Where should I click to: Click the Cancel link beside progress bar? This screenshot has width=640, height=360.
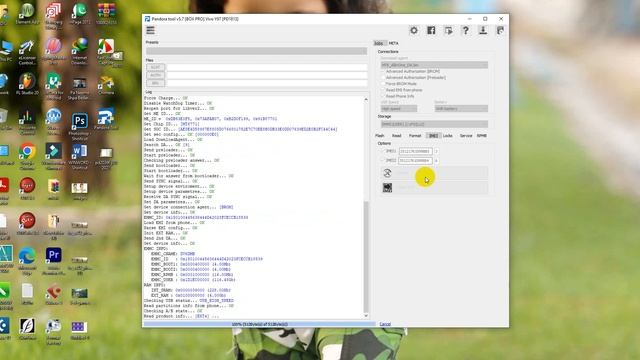coord(385,324)
